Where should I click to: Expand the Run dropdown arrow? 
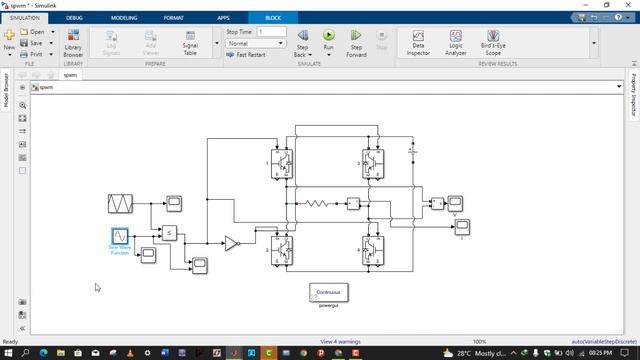[x=329, y=55]
